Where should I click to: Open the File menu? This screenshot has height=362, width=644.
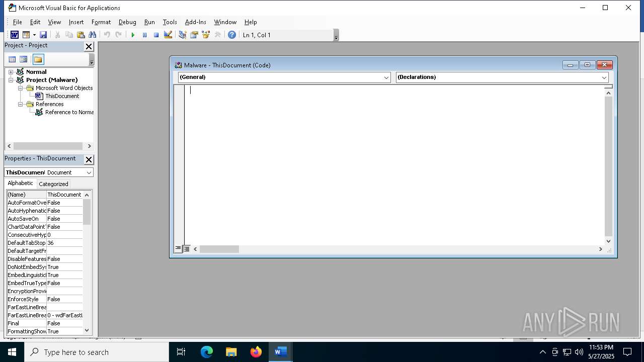(17, 22)
